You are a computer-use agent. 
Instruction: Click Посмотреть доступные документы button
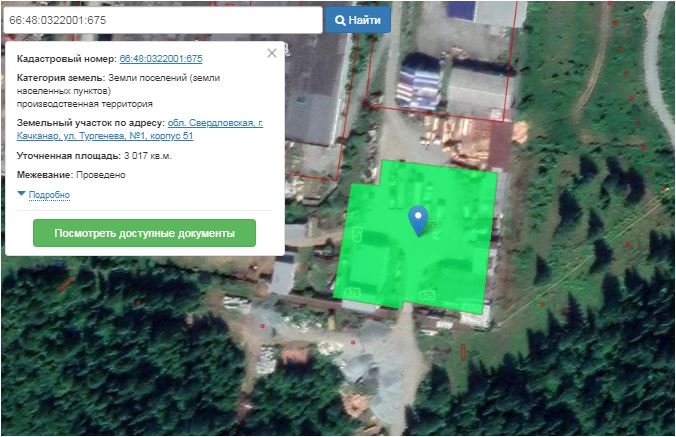tap(144, 233)
